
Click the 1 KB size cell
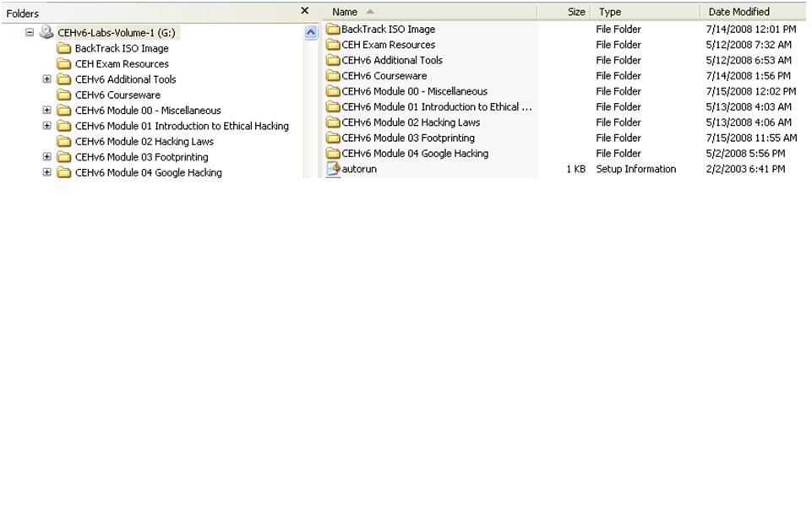point(576,169)
